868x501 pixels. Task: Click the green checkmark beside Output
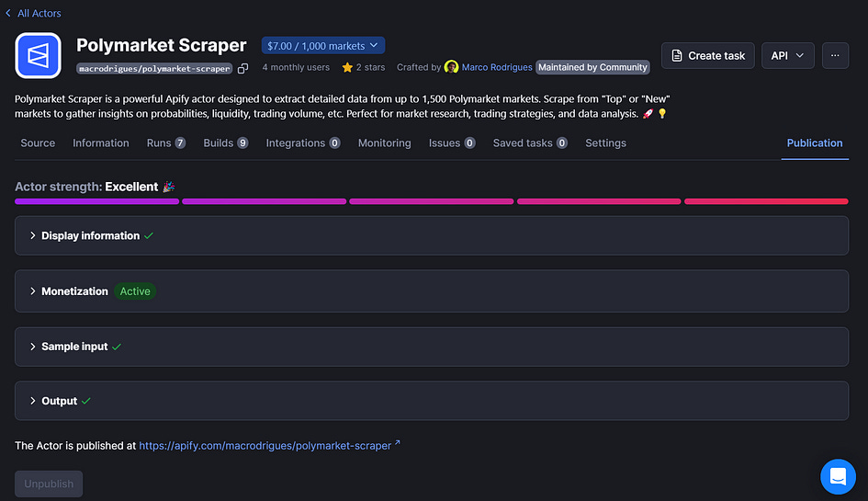(85, 401)
